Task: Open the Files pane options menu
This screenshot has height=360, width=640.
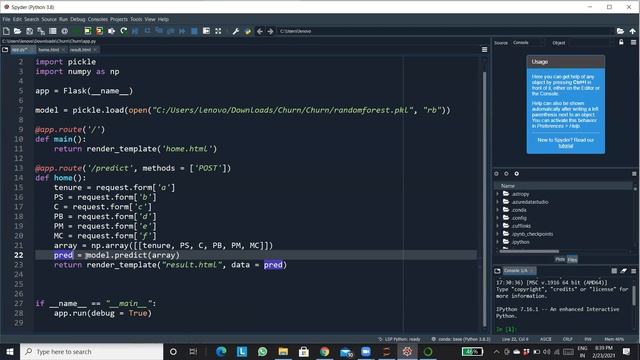Action: coord(634,174)
